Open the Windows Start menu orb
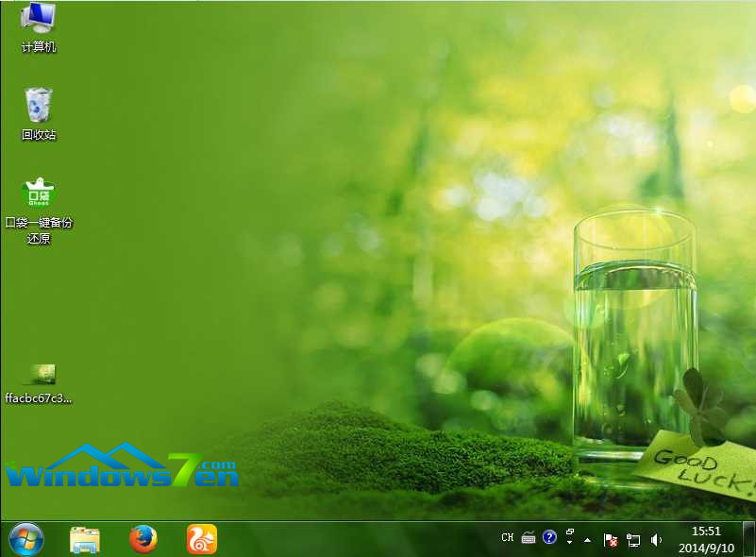Viewport: 756px width, 557px height. click(25, 539)
